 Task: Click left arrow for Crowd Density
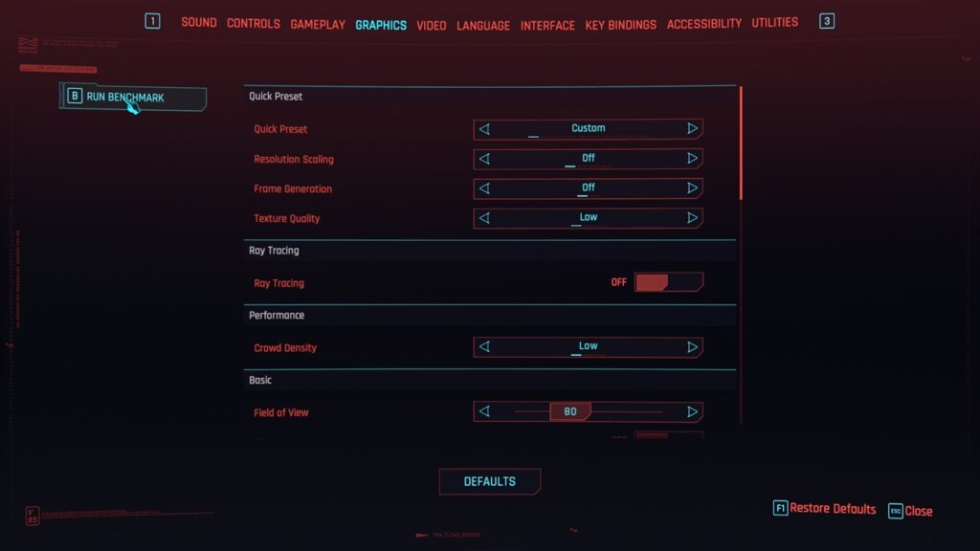(x=484, y=346)
